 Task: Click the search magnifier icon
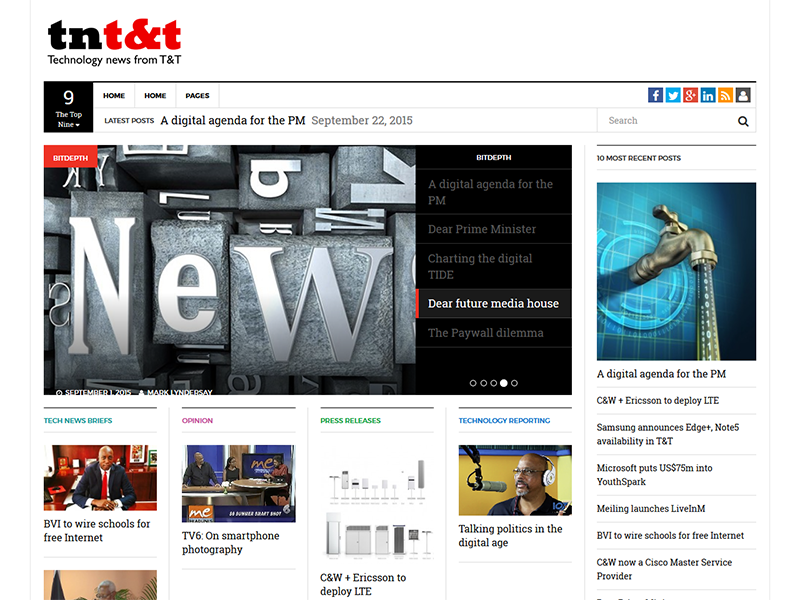pos(743,121)
